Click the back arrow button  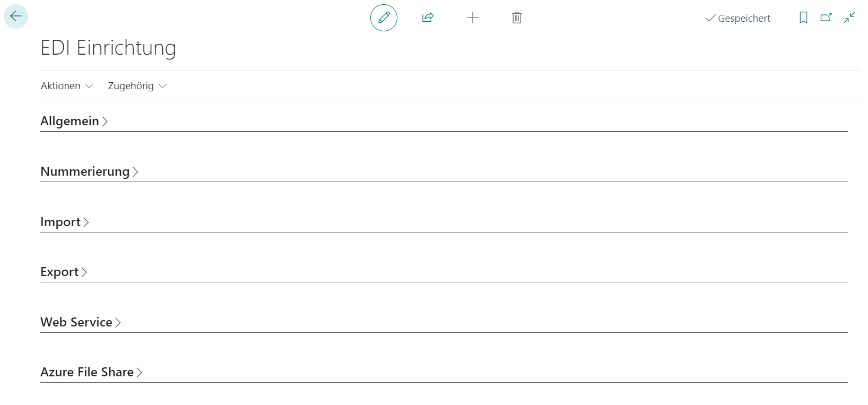pyautogui.click(x=16, y=16)
